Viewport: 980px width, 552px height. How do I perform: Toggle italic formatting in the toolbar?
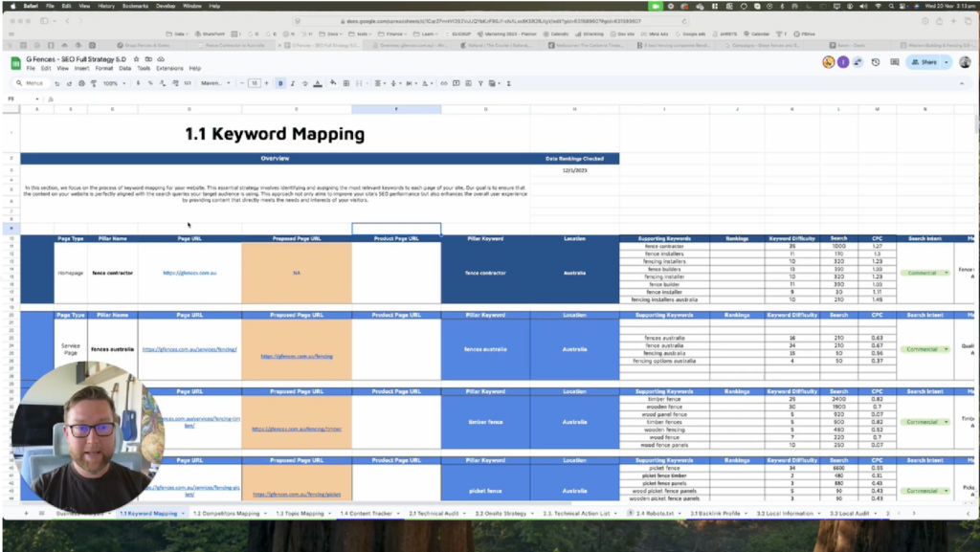pyautogui.click(x=293, y=83)
